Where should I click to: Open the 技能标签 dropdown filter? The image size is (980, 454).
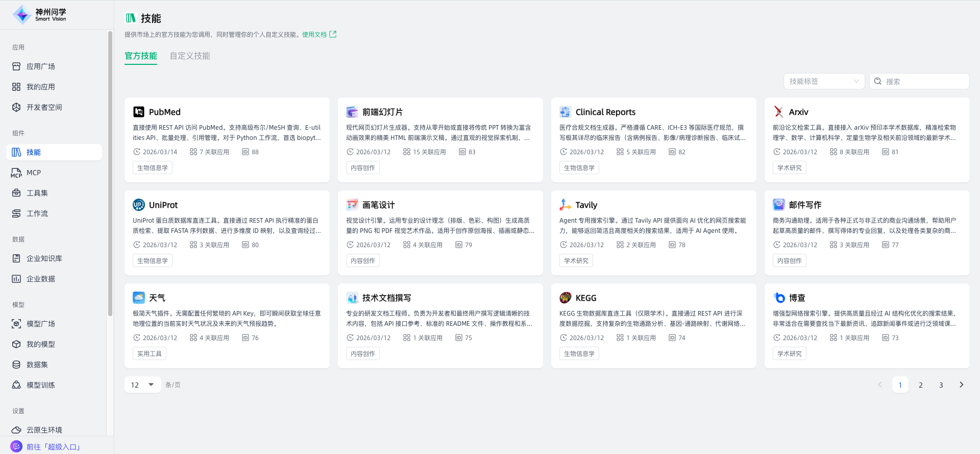click(x=824, y=81)
